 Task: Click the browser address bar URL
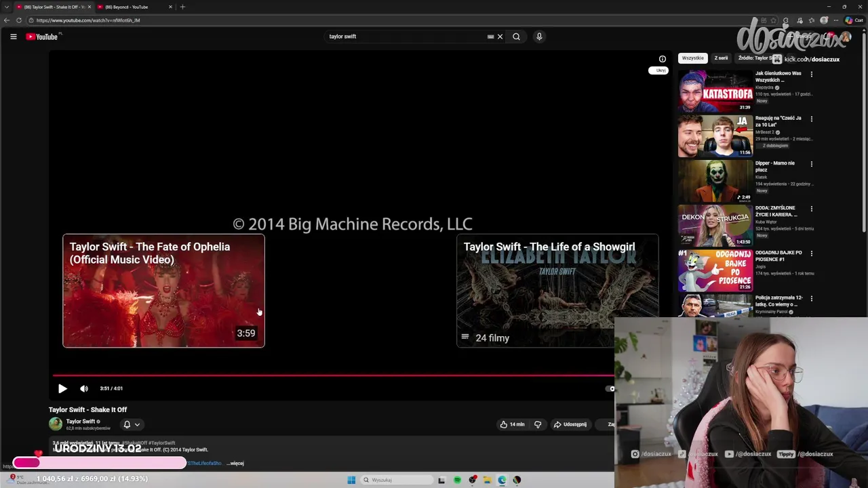[x=88, y=20]
